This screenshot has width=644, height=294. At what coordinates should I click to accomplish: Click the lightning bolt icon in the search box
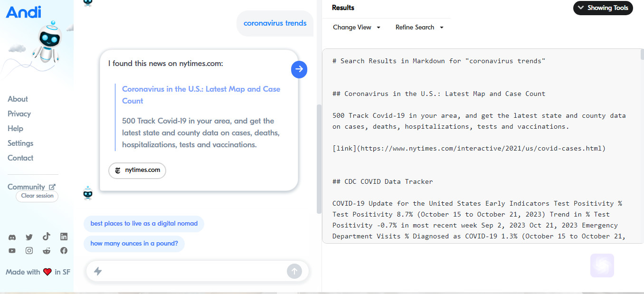tap(98, 271)
